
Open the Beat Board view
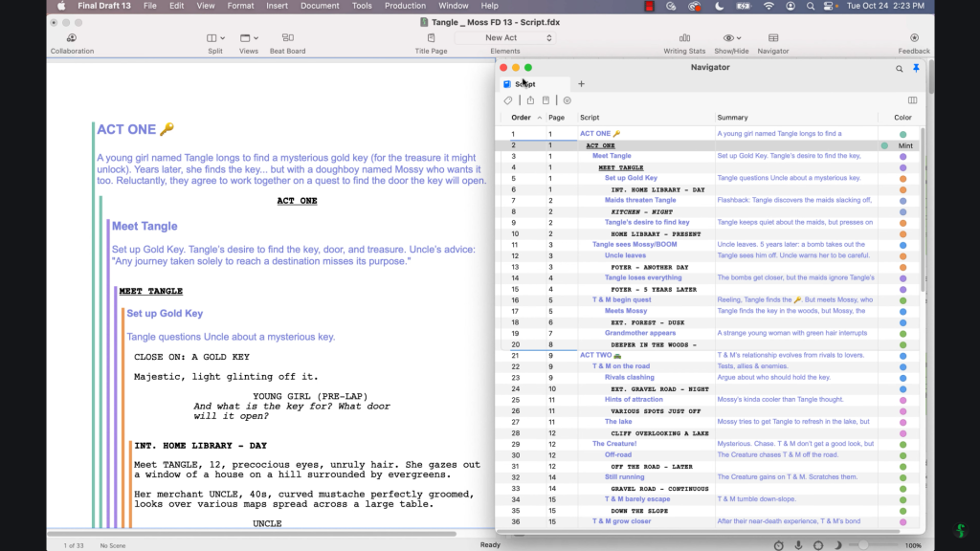(x=287, y=38)
